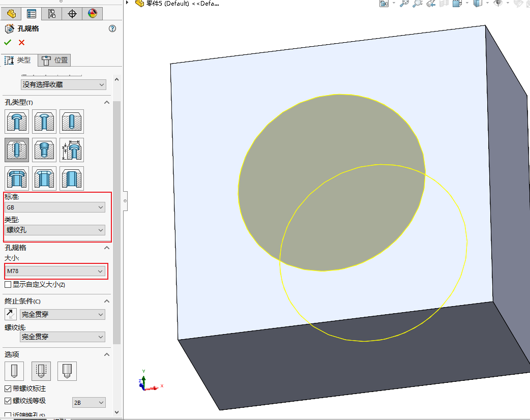Image resolution: width=530 pixels, height=420 pixels.
Task: Click the help question mark button
Action: click(x=112, y=29)
